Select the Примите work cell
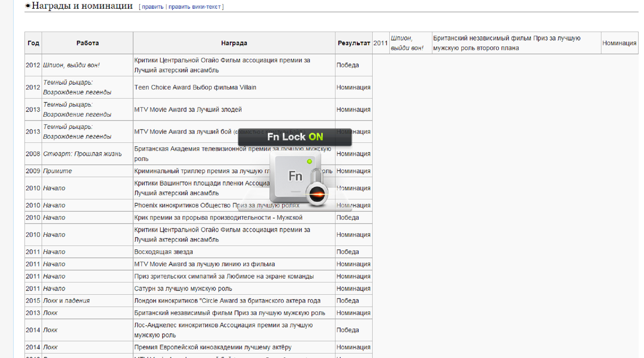The width and height of the screenshot is (644, 358). (58, 171)
